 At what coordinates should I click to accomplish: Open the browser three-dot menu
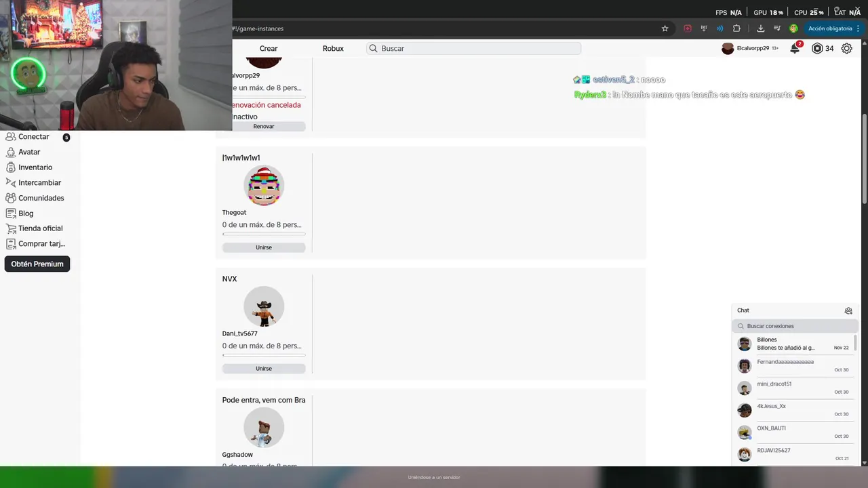pos(858,28)
